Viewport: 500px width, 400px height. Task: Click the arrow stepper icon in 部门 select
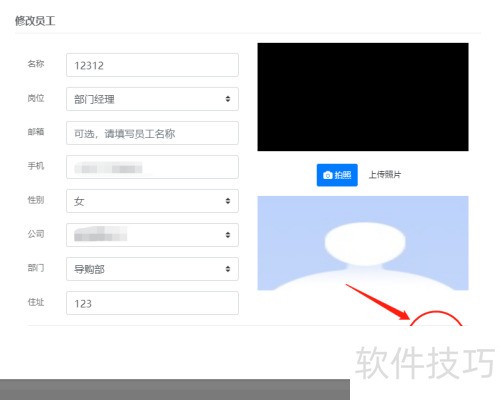[228, 269]
